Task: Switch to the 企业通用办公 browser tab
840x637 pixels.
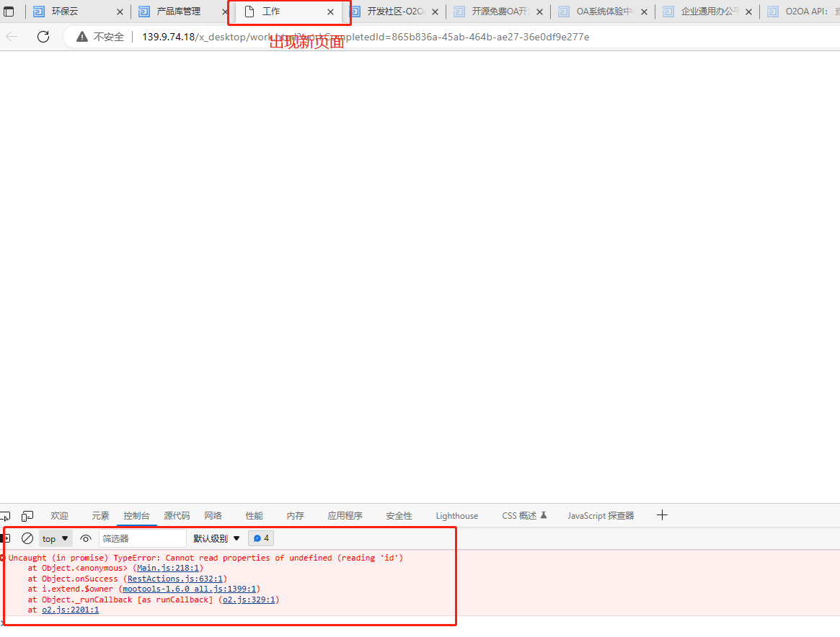Action: point(708,12)
